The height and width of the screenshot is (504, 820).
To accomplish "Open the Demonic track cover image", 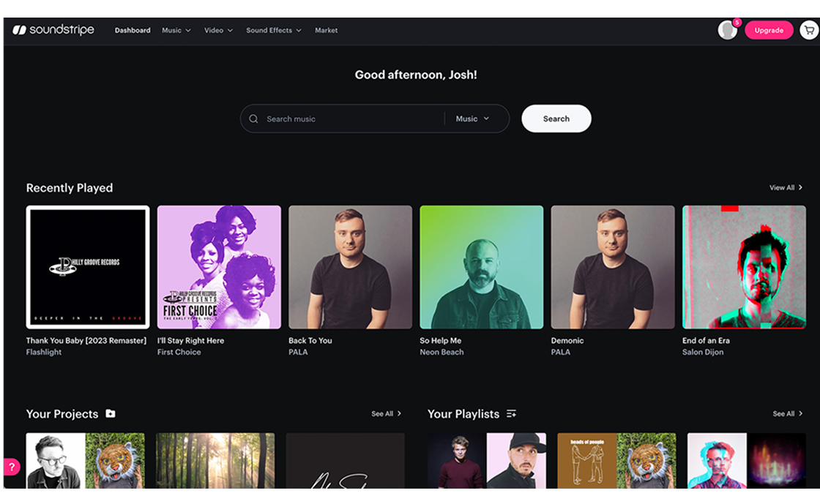I will point(613,267).
